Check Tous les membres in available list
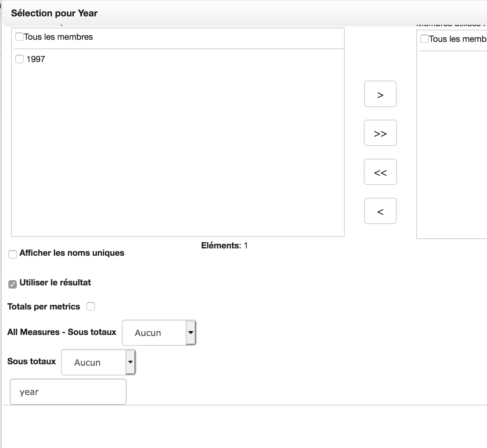Image resolution: width=487 pixels, height=448 pixels. pos(20,36)
